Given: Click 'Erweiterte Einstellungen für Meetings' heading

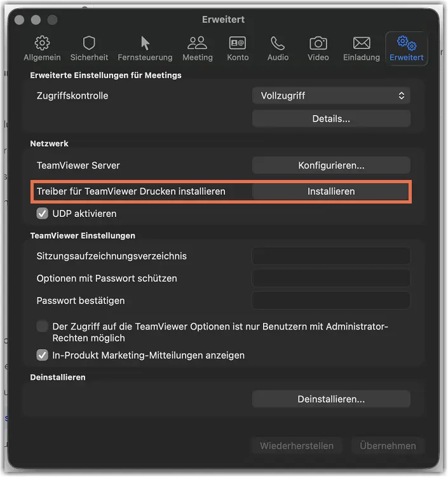Looking at the screenshot, I should (x=105, y=76).
